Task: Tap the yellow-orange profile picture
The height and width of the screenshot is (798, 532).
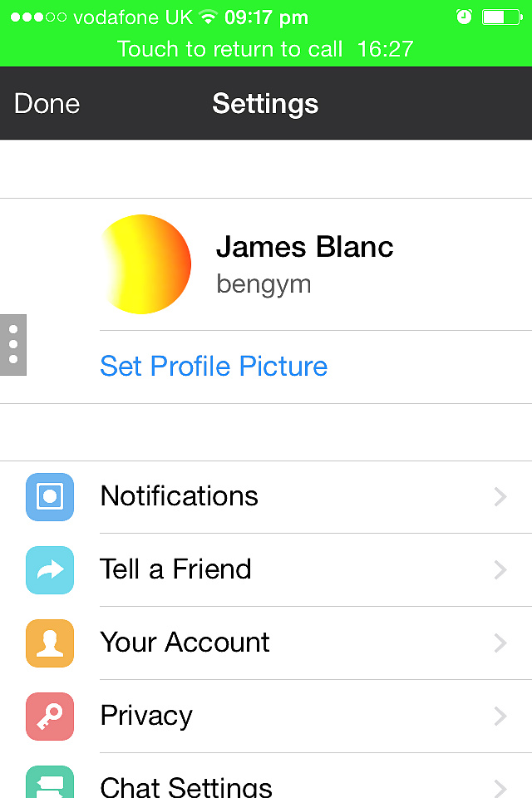Action: [x=146, y=264]
